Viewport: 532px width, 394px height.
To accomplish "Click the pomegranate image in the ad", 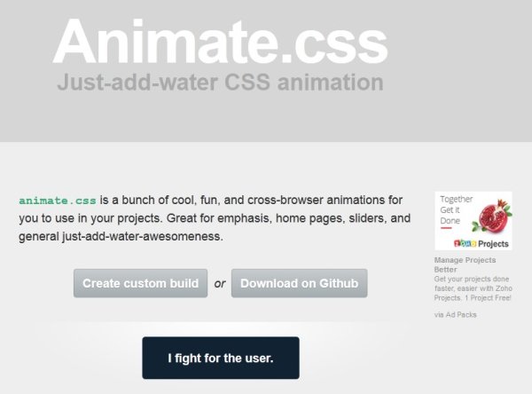I will click(x=493, y=216).
